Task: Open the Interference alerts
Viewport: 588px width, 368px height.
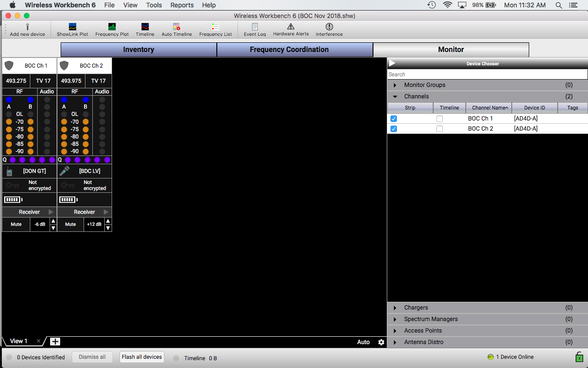Action: coord(329,30)
